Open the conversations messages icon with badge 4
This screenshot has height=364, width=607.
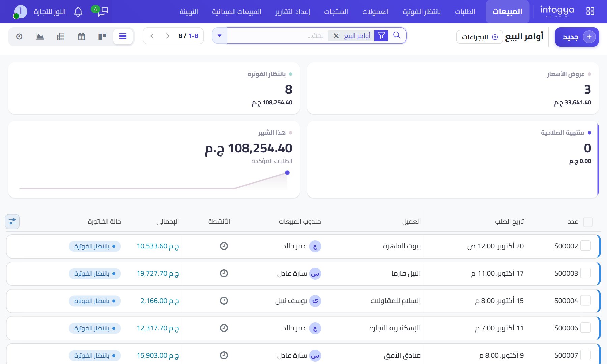click(x=100, y=11)
